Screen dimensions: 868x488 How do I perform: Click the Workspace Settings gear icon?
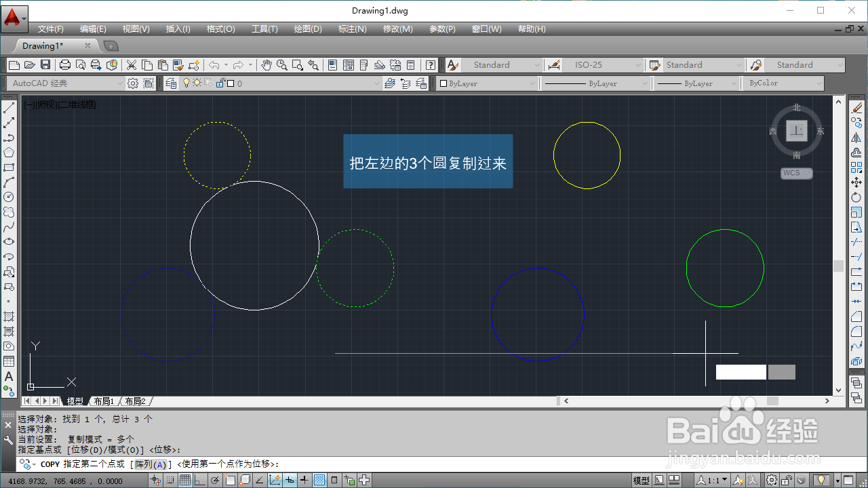pyautogui.click(x=133, y=83)
